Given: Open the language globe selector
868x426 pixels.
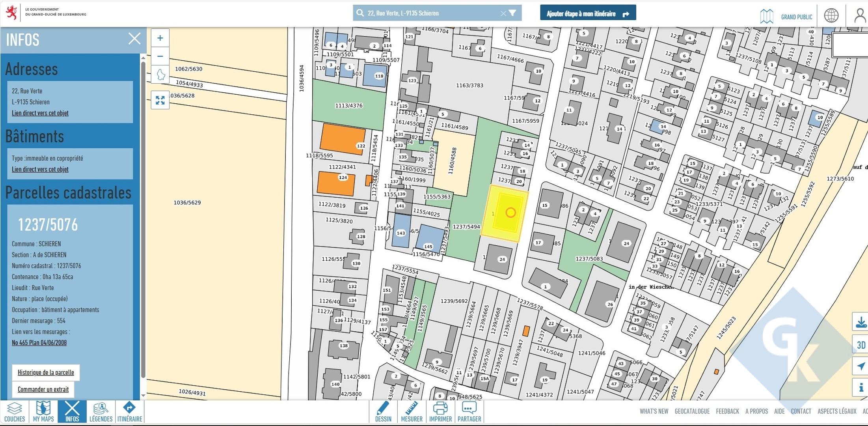Looking at the screenshot, I should click(831, 16).
